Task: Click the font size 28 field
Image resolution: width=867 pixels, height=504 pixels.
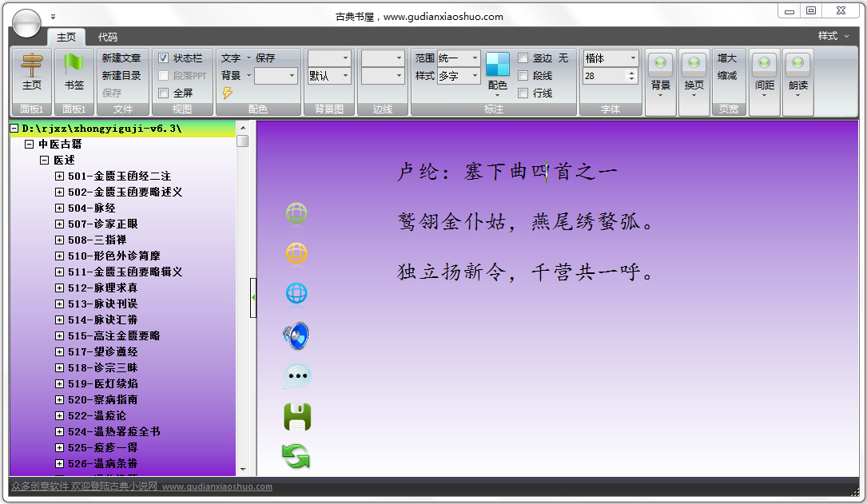Action: (x=604, y=76)
